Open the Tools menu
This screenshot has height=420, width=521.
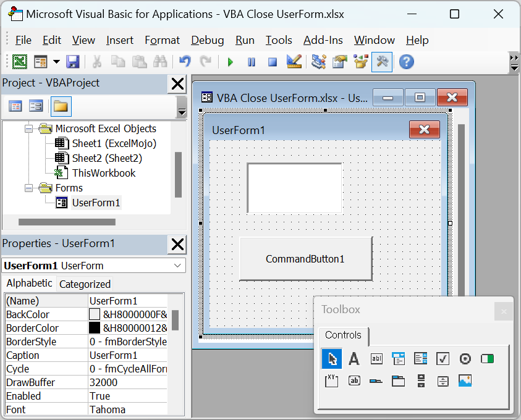pos(279,40)
